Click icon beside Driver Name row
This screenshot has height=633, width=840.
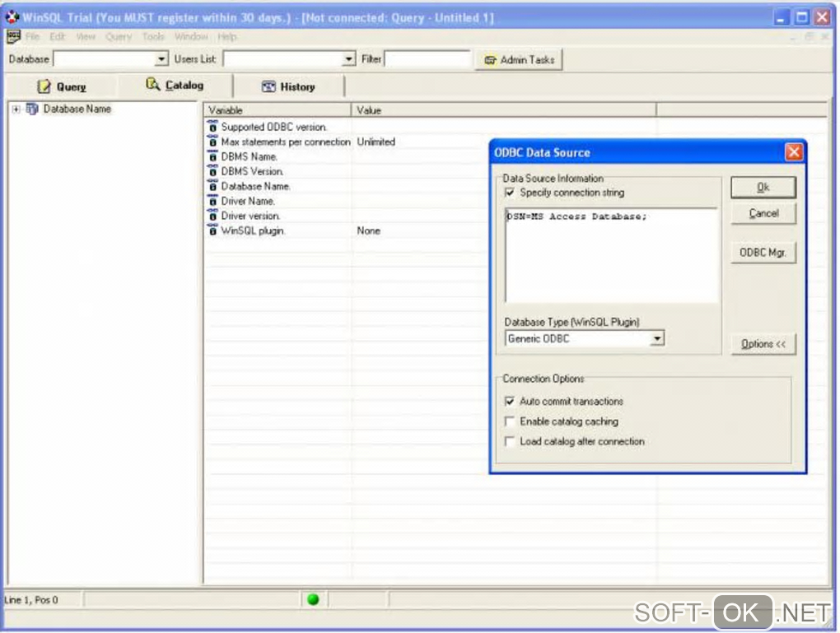click(212, 202)
